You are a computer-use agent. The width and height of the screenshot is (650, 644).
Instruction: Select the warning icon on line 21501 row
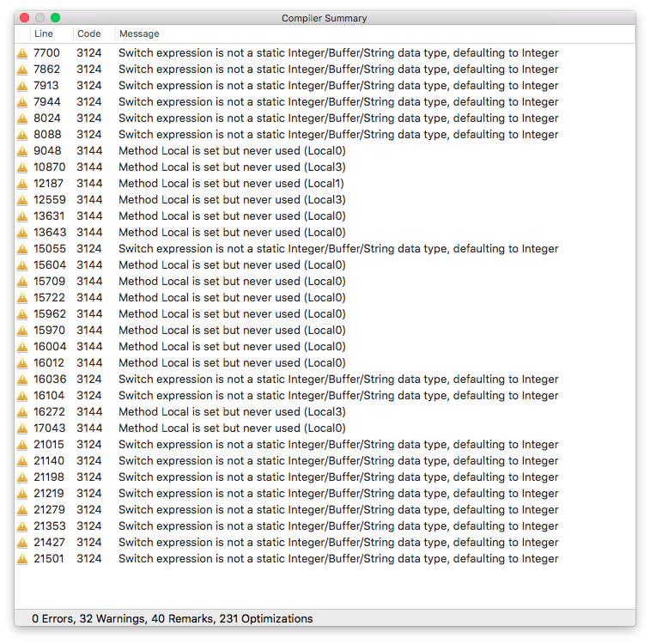pyautogui.click(x=22, y=559)
